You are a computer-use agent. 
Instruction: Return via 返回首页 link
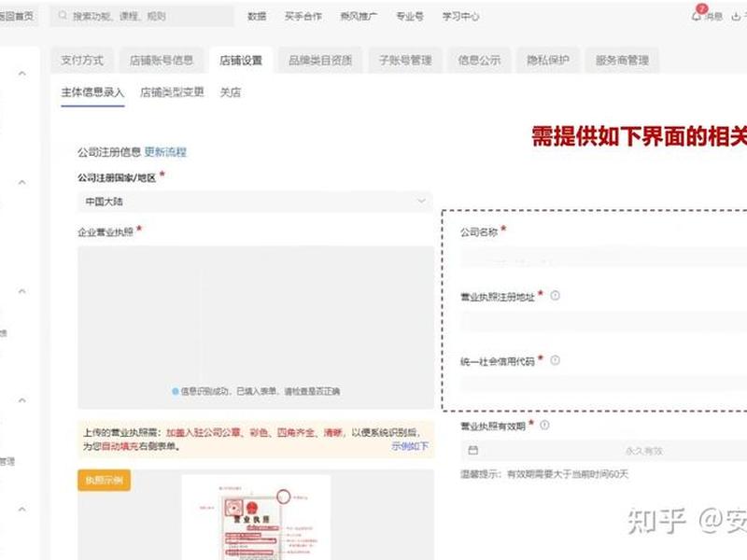click(x=16, y=16)
